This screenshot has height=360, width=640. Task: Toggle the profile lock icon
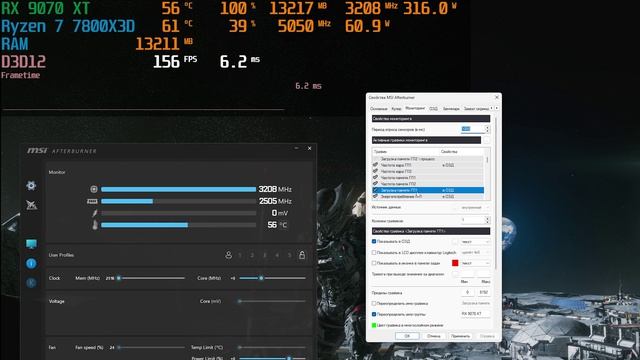[302, 255]
